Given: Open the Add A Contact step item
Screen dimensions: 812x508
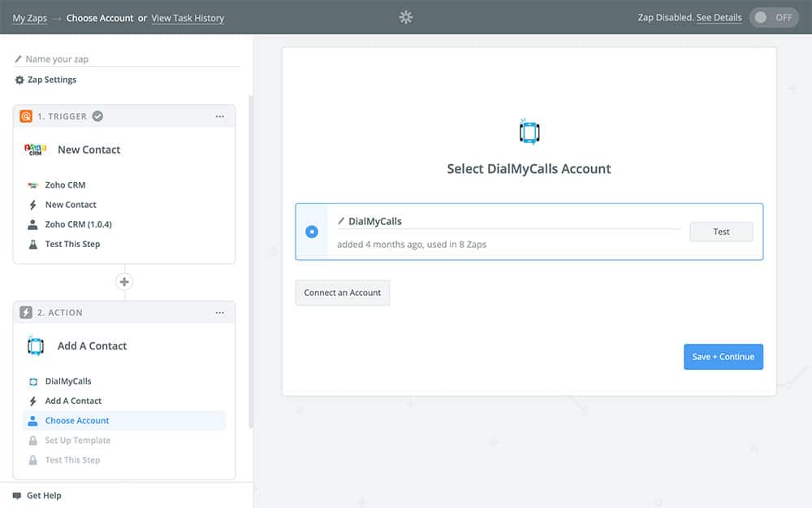Looking at the screenshot, I should [73, 401].
